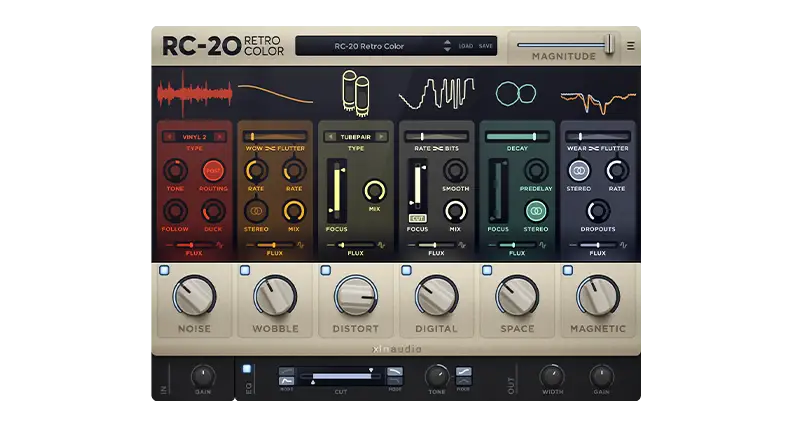Screen dimensions: 792x427
Task: Toggle the Space Stereo button
Action: [536, 211]
